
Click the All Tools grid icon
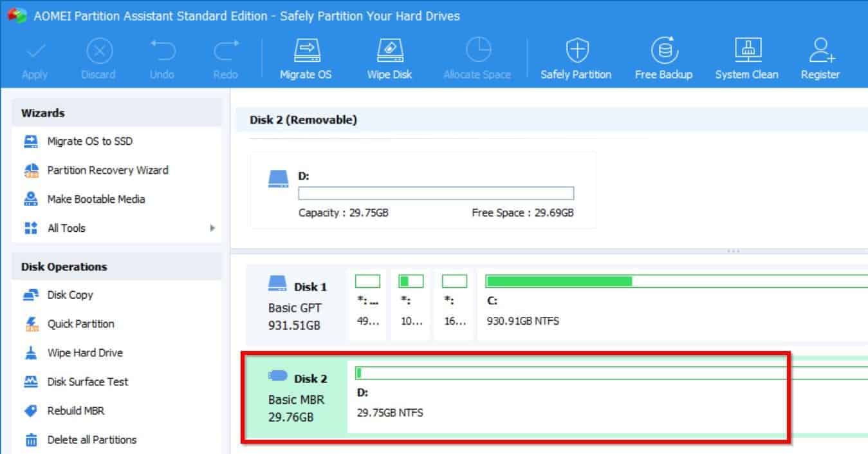(31, 228)
